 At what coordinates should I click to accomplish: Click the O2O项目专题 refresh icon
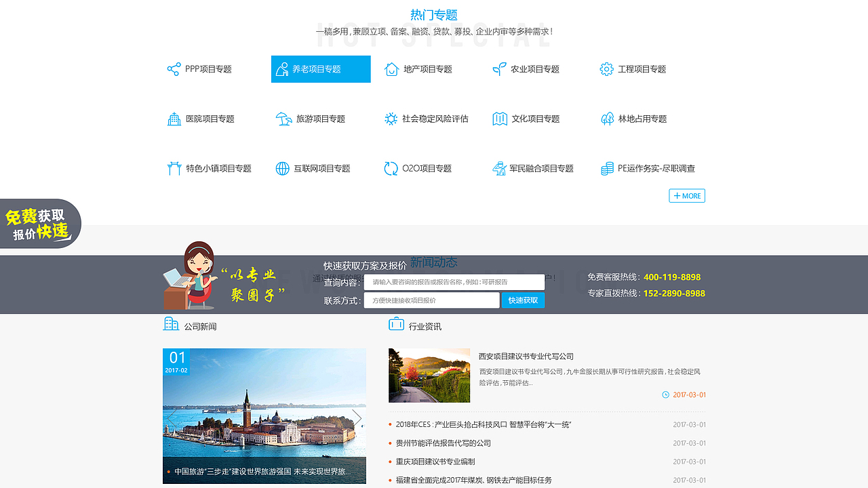tap(391, 168)
